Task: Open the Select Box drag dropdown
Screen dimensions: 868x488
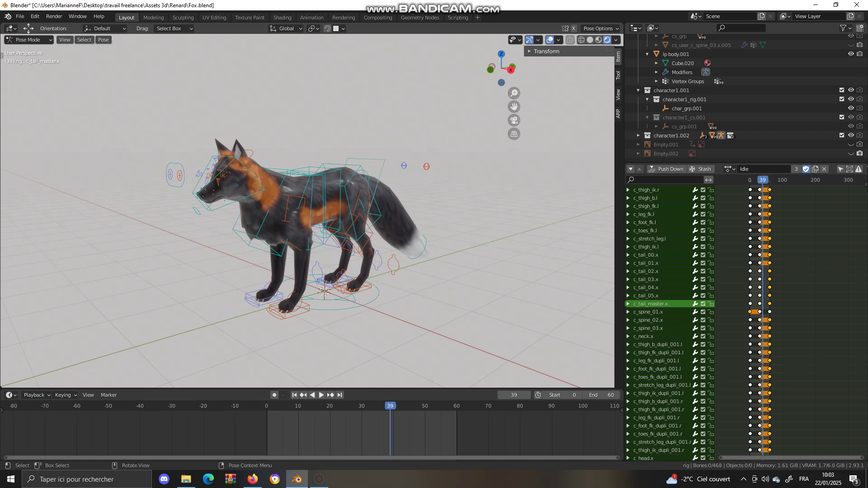Action: click(174, 28)
